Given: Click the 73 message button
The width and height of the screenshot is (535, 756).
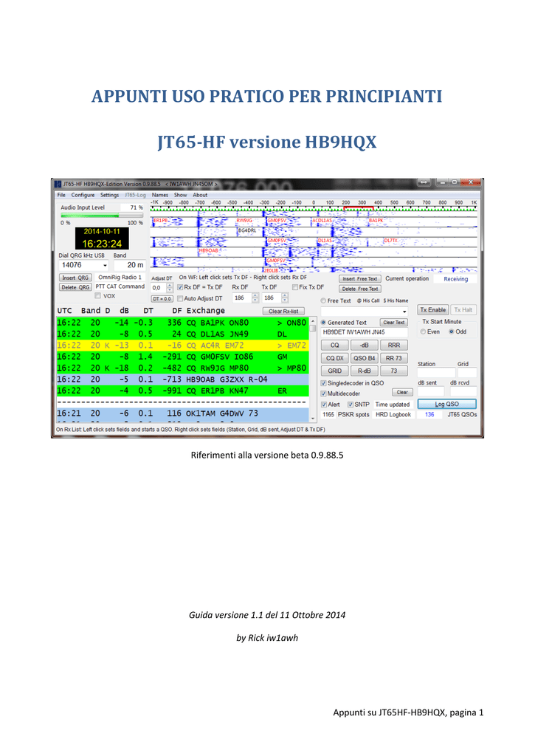Looking at the screenshot, I should 394,371.
